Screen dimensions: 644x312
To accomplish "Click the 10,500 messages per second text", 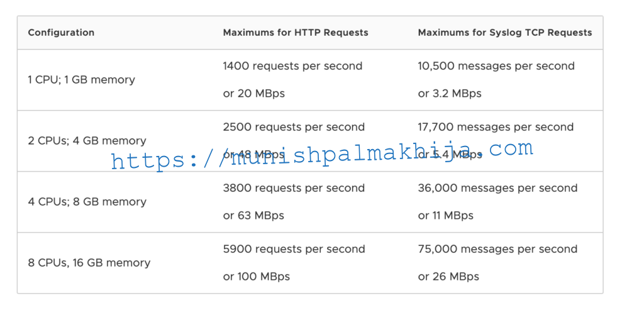I will pos(496,66).
